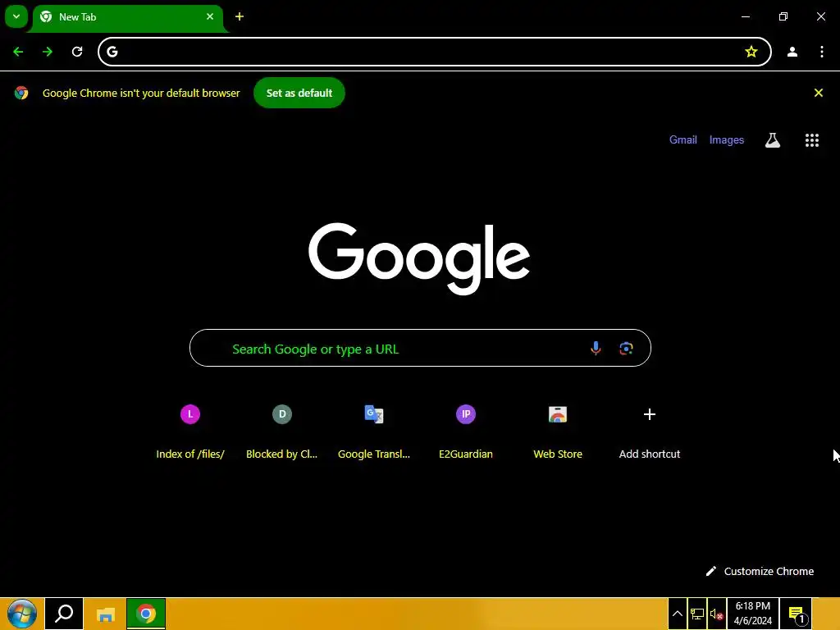Screen dimensions: 840x630
Task: Dismiss the default browser infobar
Action: (819, 94)
